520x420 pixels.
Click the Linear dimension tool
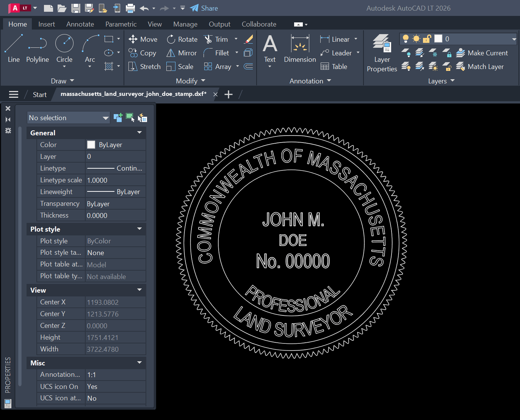(x=335, y=39)
